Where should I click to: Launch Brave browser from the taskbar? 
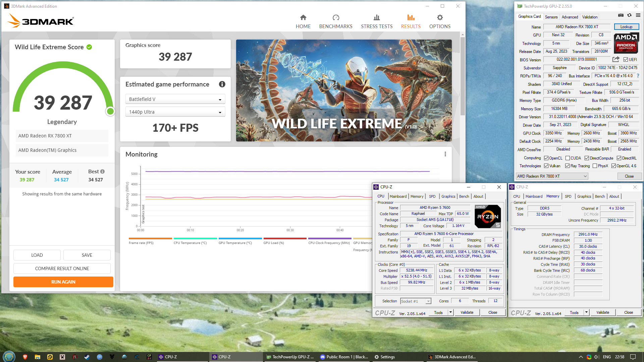tap(25, 357)
